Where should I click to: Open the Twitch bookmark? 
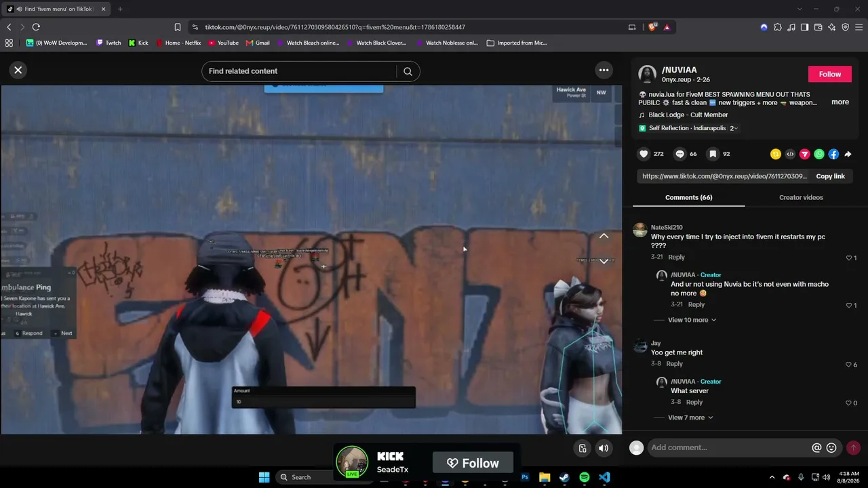(x=108, y=43)
